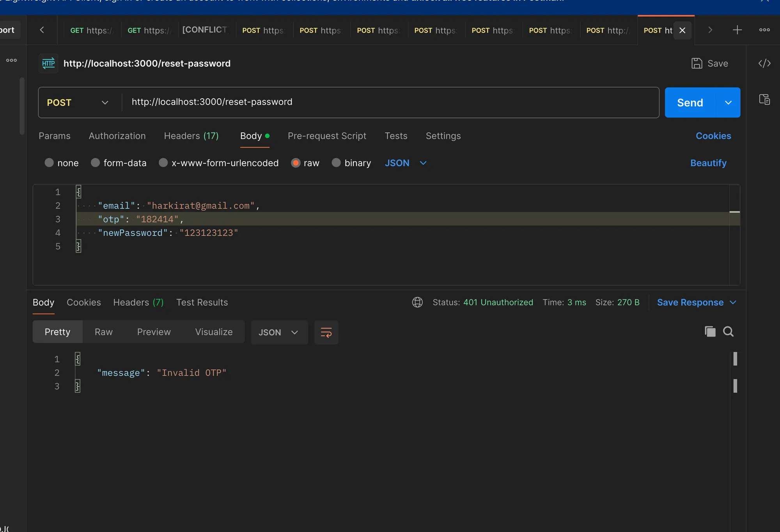
Task: Switch to the Headers (17) tab
Action: pyautogui.click(x=191, y=136)
